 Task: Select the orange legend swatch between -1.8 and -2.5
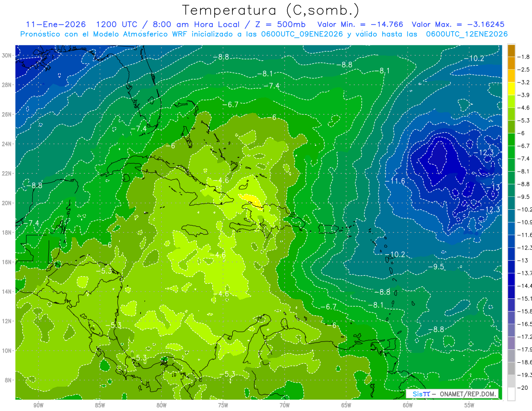[511, 63]
